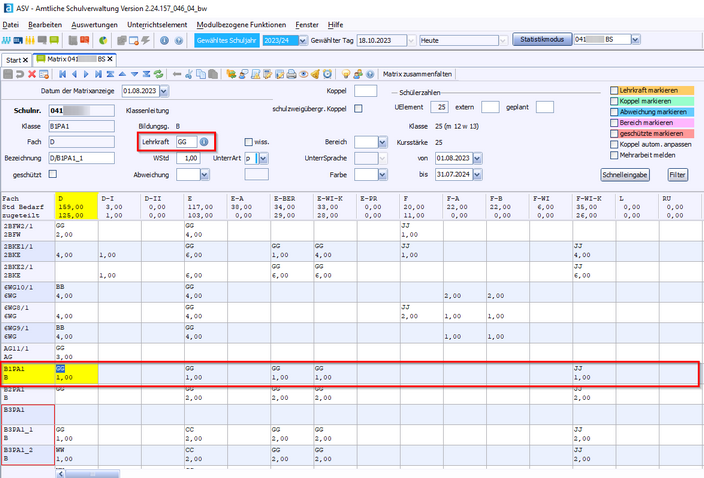Click the alarm clock icon
Viewport: 704px width, 478px height.
[x=328, y=75]
